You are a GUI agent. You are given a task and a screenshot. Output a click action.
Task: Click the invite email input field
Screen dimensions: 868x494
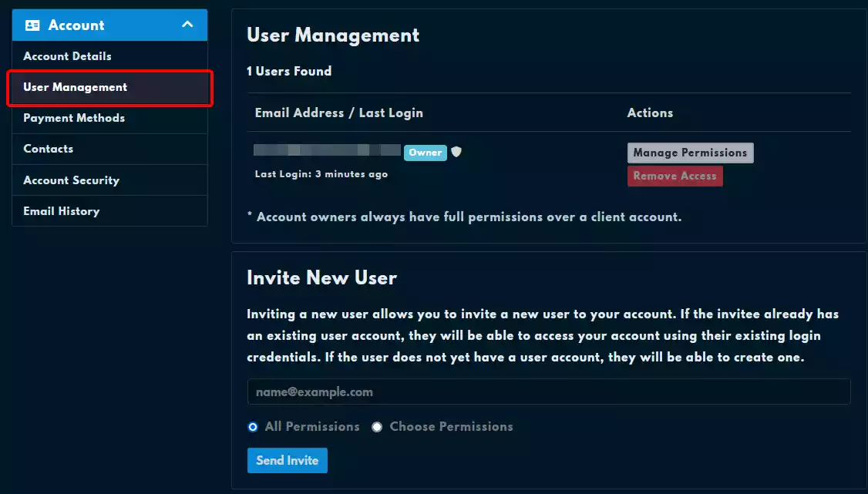tap(549, 392)
